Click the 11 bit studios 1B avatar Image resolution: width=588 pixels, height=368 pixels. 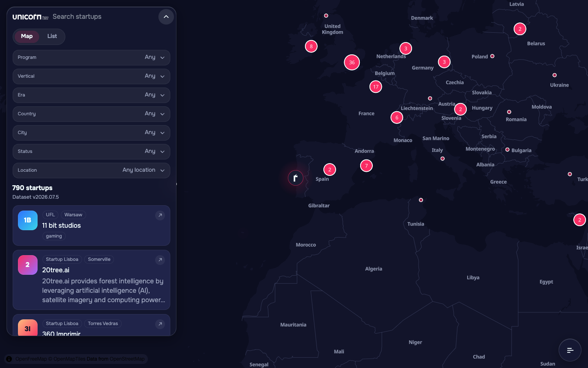coord(28,220)
